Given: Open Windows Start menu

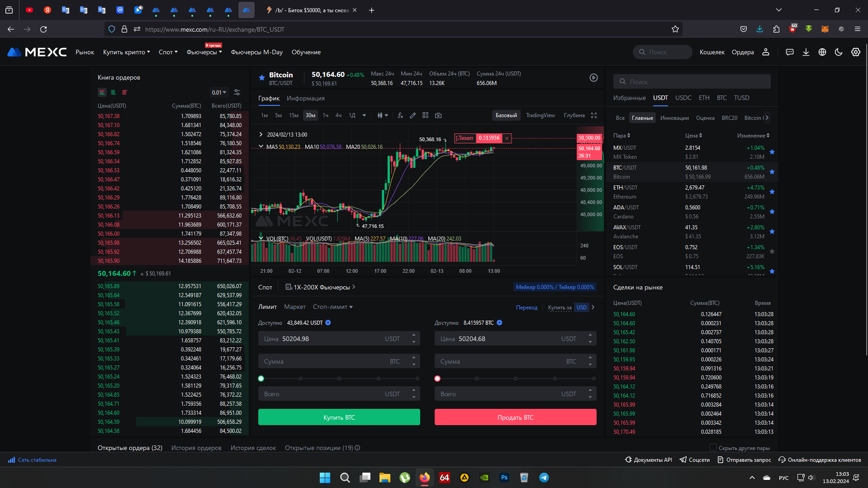Looking at the screenshot, I should coord(325,478).
